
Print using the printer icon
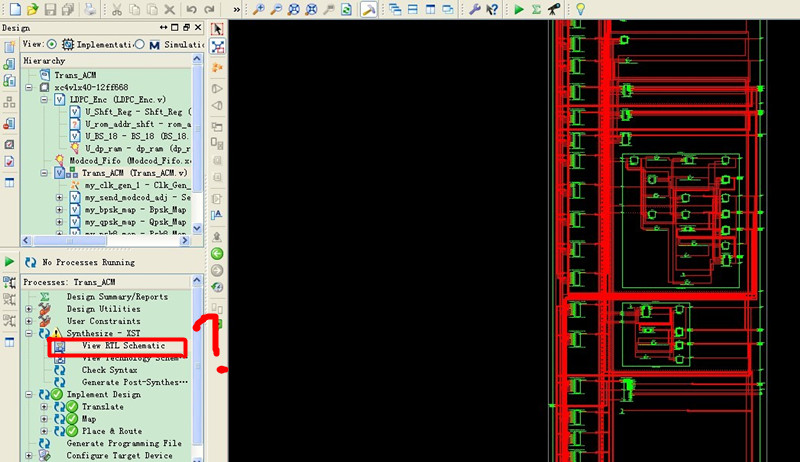90,9
